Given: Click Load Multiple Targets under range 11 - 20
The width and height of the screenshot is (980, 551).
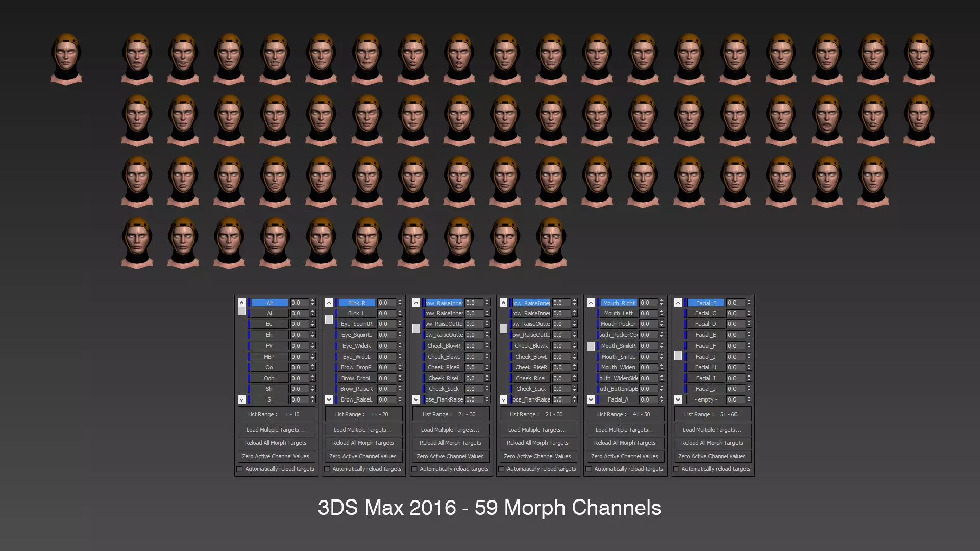Looking at the screenshot, I should (363, 430).
